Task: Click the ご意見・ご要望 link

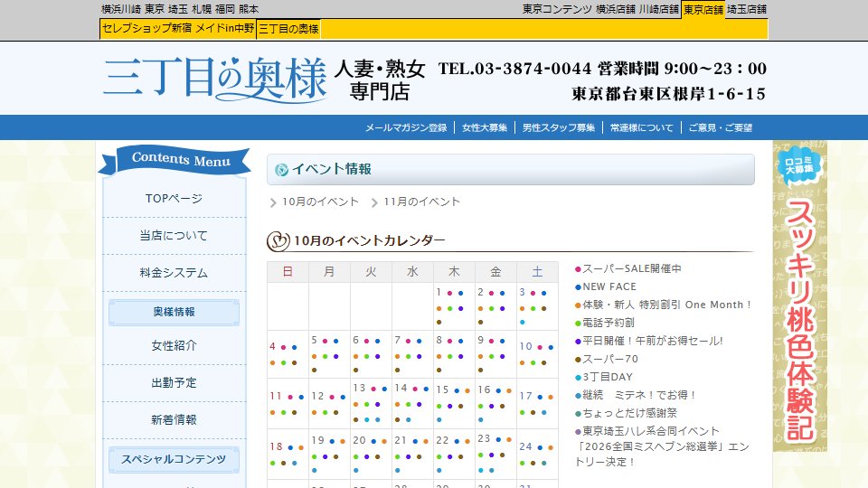Action: click(721, 127)
